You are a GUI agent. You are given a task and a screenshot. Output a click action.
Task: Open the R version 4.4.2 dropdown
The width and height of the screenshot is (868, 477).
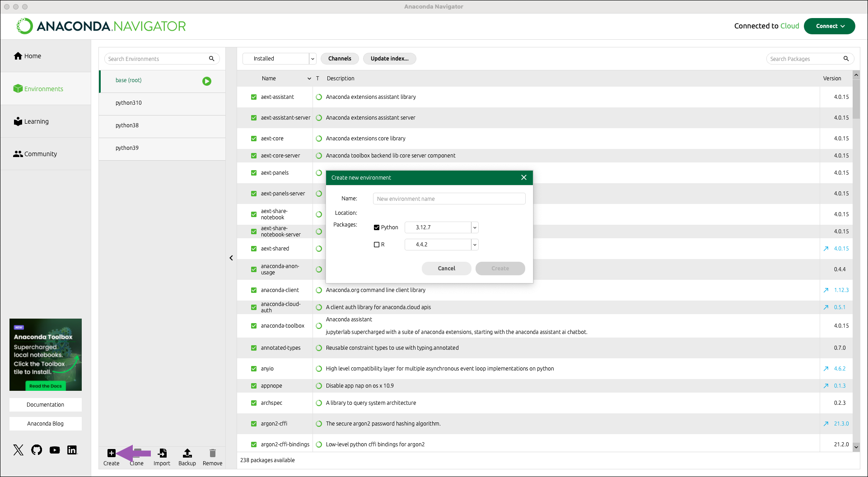point(441,245)
